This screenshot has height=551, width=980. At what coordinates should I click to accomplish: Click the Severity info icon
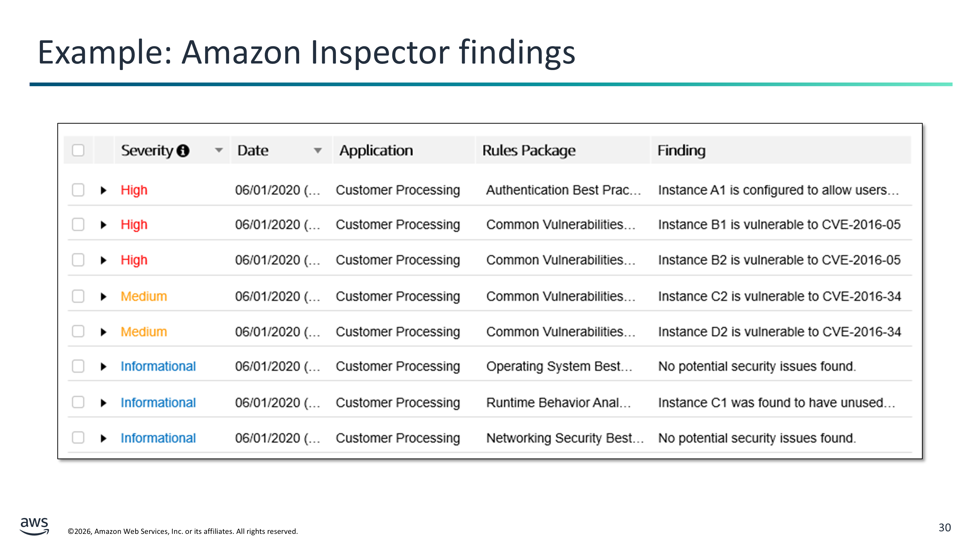click(x=183, y=151)
